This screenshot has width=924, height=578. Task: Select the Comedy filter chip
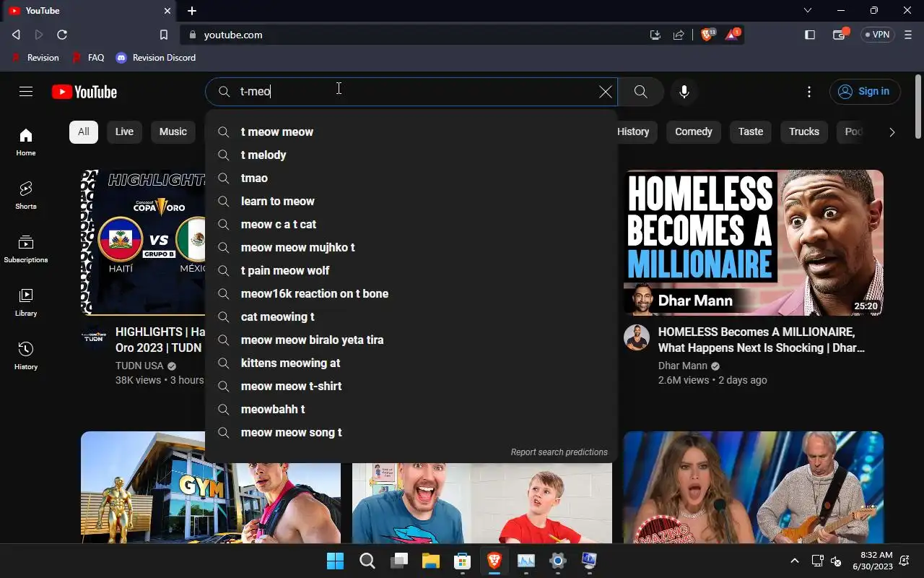click(x=694, y=131)
